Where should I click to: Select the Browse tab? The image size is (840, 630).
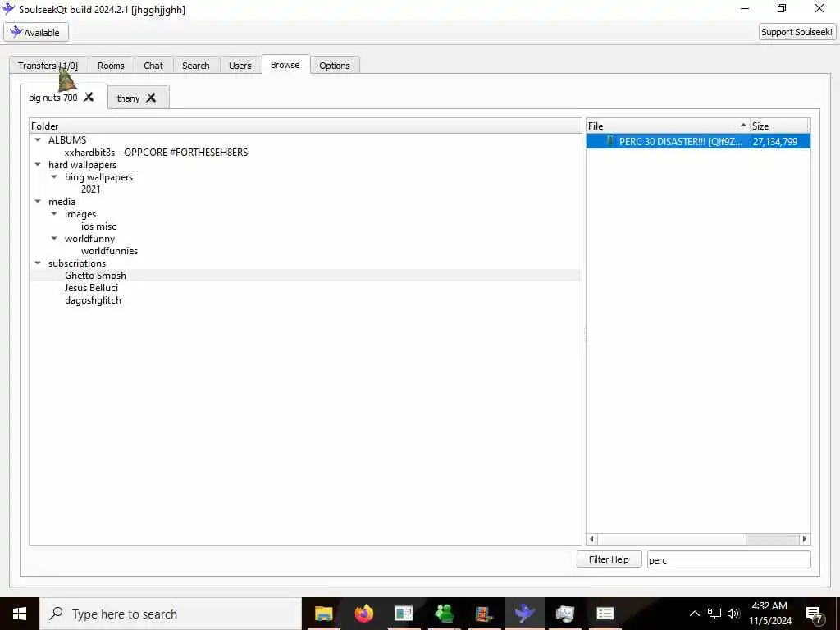285,64
